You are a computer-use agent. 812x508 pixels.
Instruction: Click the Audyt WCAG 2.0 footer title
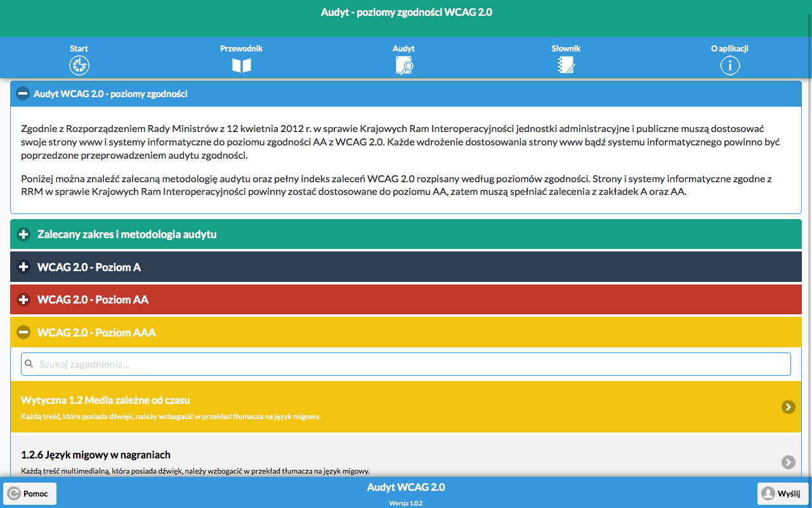tap(406, 488)
